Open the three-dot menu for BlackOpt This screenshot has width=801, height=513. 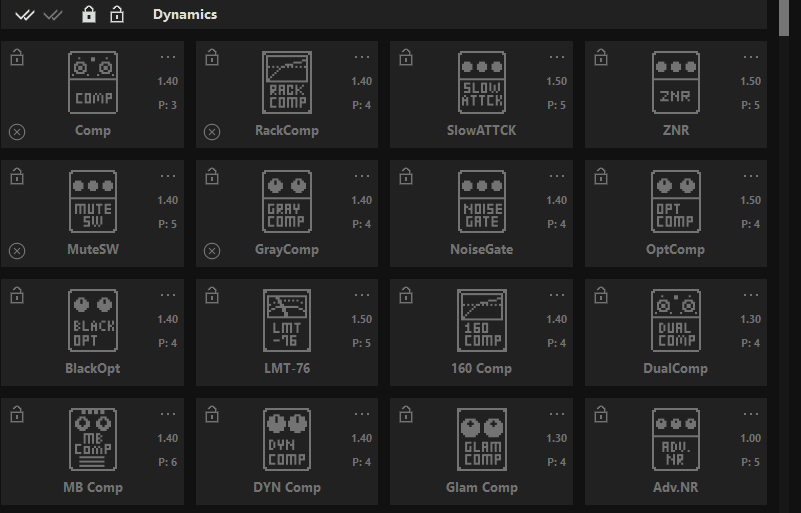click(167, 295)
